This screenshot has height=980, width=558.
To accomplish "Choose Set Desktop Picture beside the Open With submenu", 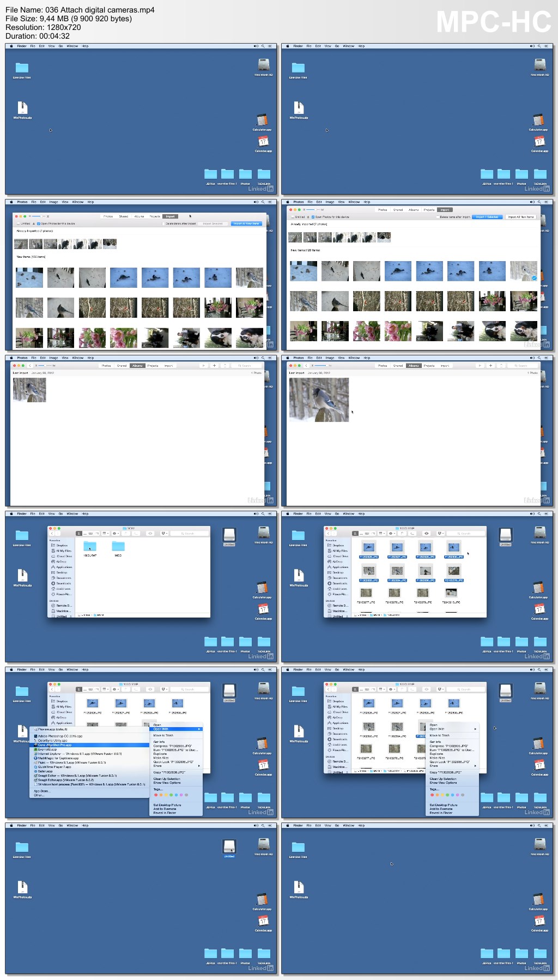I will (x=167, y=805).
